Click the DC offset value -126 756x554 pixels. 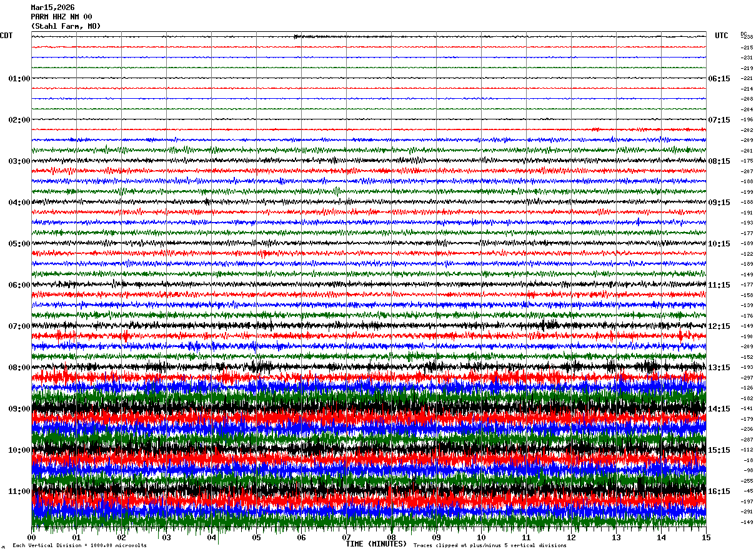(x=747, y=388)
